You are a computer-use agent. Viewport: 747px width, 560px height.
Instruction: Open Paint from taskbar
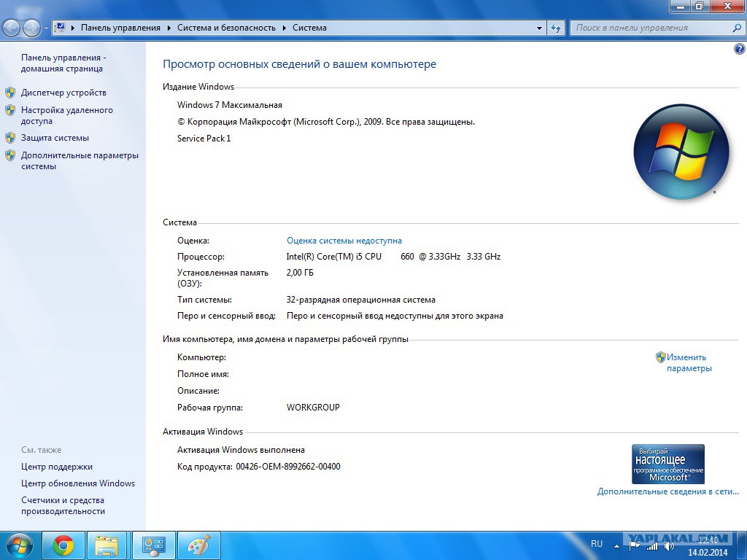pos(198,545)
